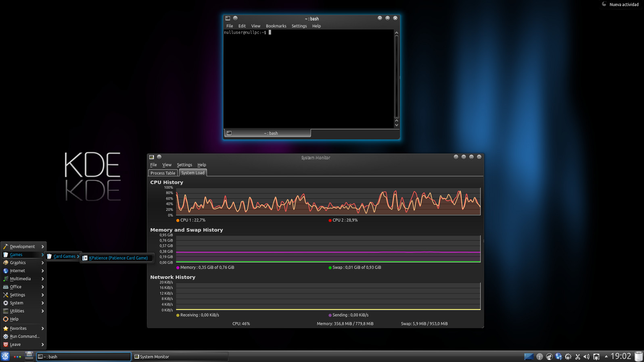Expand the Office submenu arrow
Viewport: 644px width, 362px height.
(42, 287)
